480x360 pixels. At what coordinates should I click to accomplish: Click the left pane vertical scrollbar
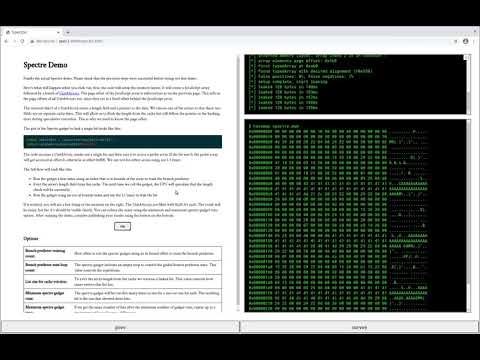coord(238,183)
